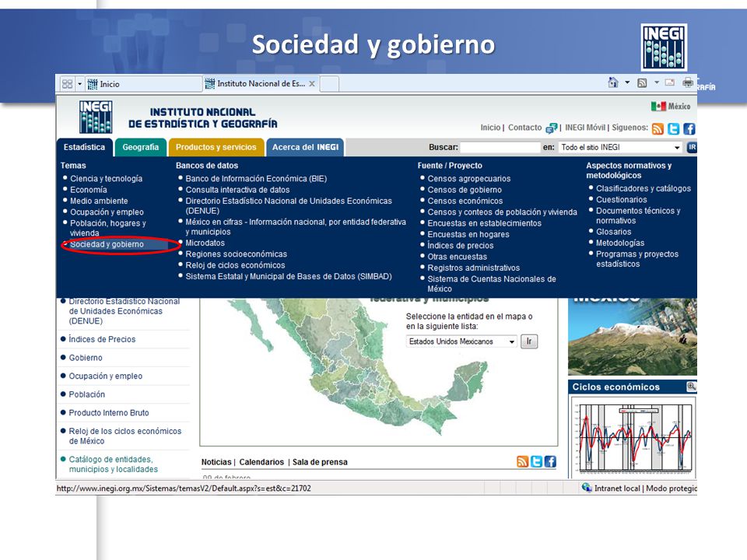Image resolution: width=747 pixels, height=560 pixels.
Task: Open Censos agropecuarios menu item
Action: pos(468,179)
